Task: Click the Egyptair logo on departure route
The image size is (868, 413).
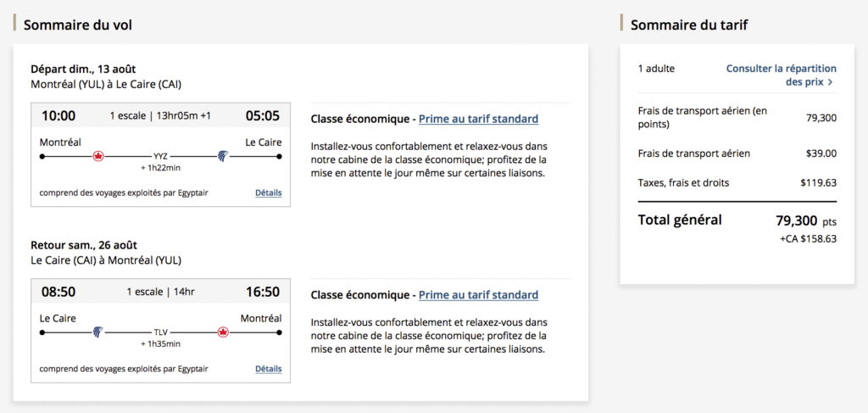Action: (x=223, y=156)
